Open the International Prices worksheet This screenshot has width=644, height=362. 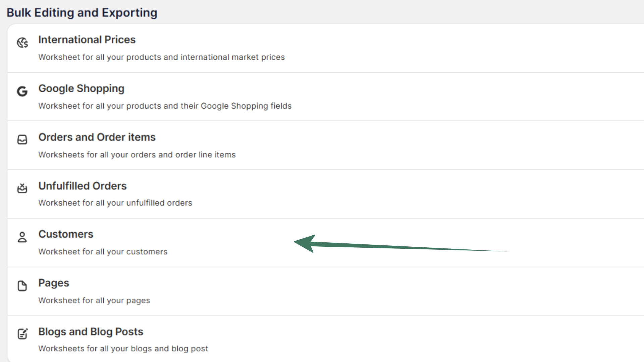point(87,40)
